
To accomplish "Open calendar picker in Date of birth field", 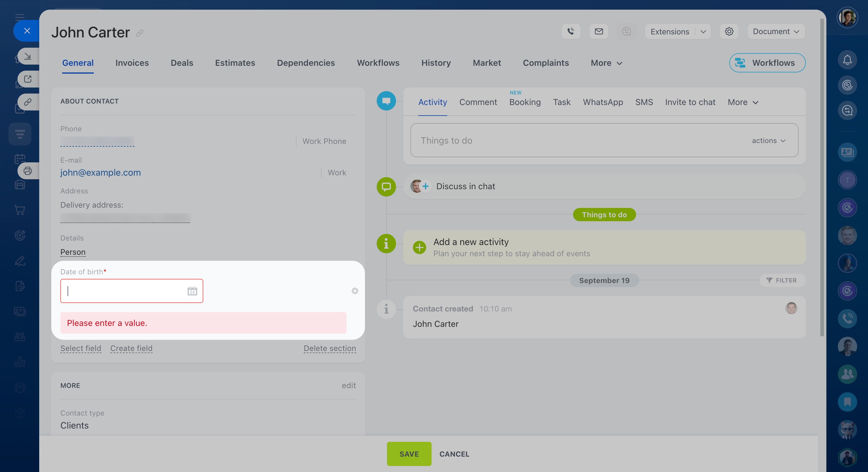I will click(192, 291).
